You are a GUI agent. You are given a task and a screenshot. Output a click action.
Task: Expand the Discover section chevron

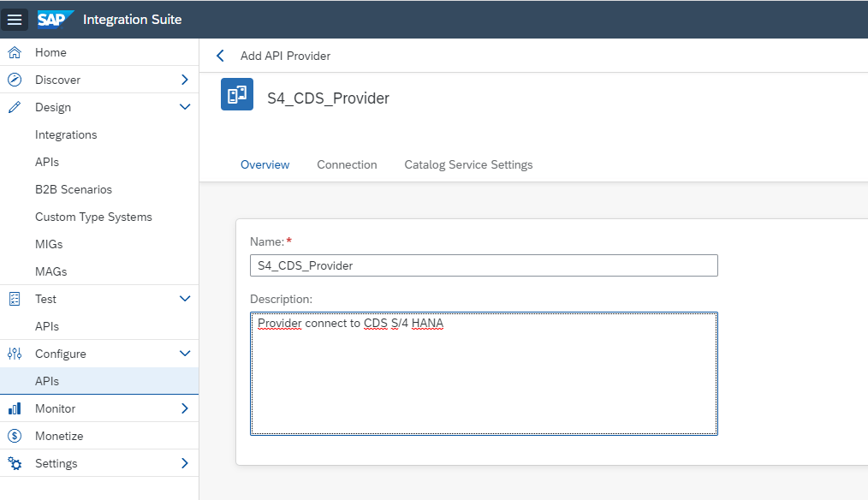click(x=184, y=80)
